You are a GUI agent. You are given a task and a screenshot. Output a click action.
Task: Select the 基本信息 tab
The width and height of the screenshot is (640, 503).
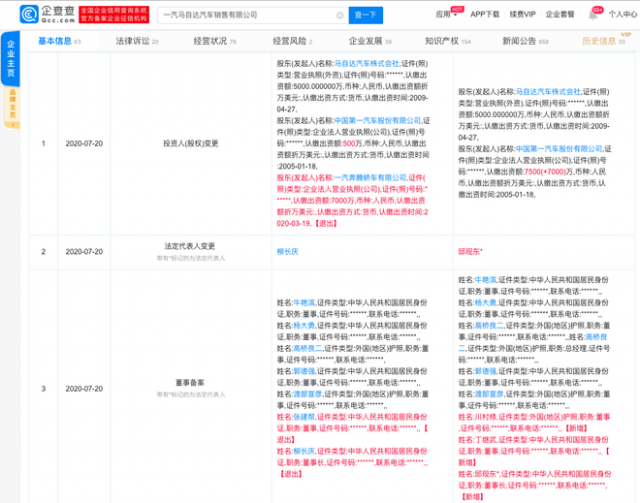(60, 41)
